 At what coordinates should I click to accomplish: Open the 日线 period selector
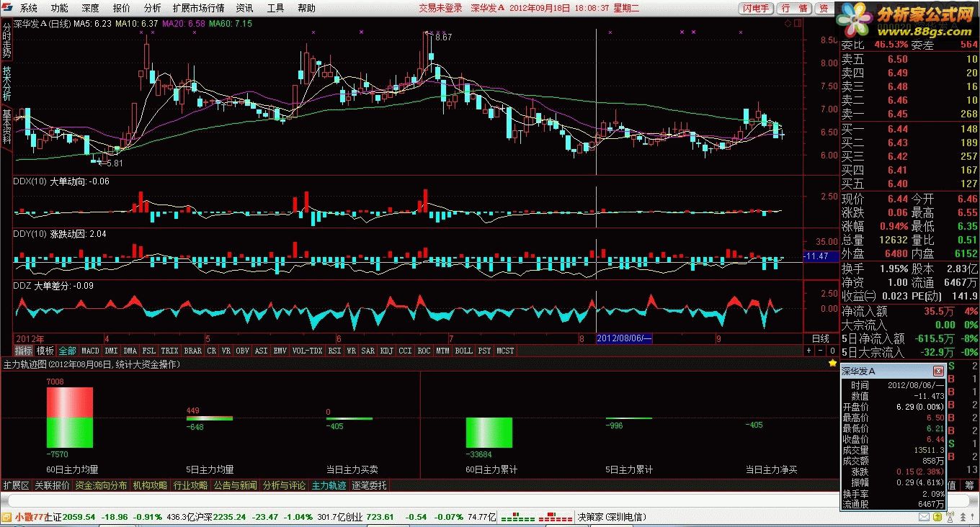pos(820,338)
